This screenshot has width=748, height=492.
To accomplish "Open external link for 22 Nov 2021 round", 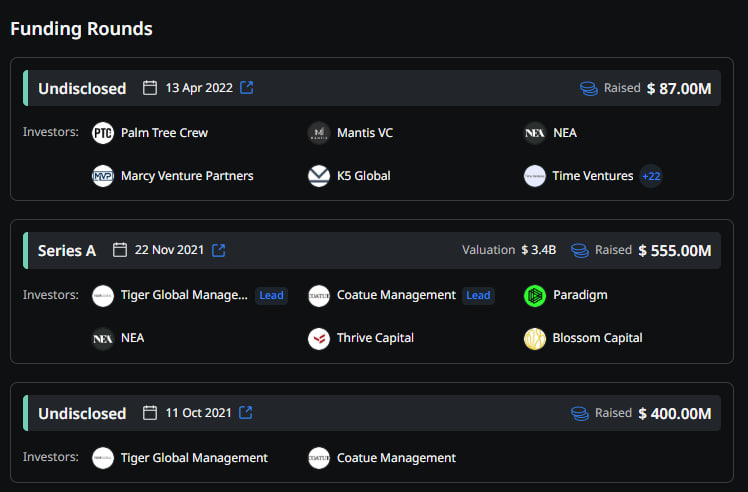I will coord(219,250).
